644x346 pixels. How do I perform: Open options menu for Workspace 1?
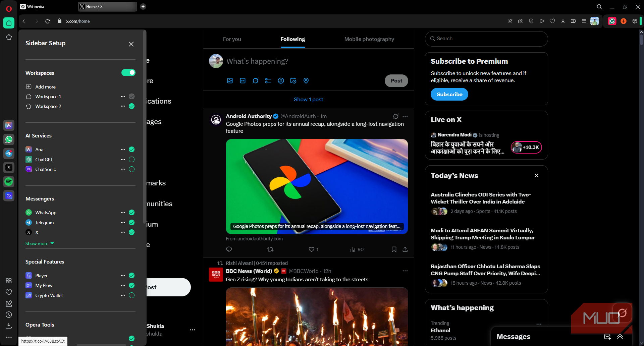[x=123, y=96]
